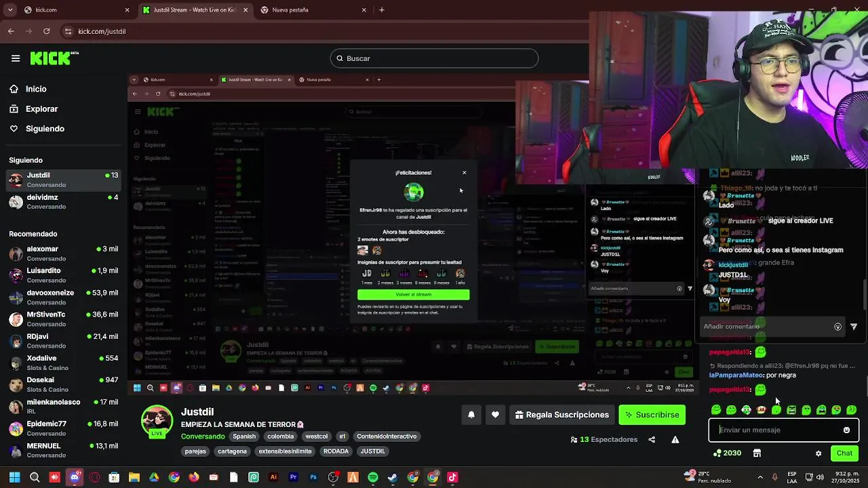Open followed channel deividmz

tap(64, 201)
